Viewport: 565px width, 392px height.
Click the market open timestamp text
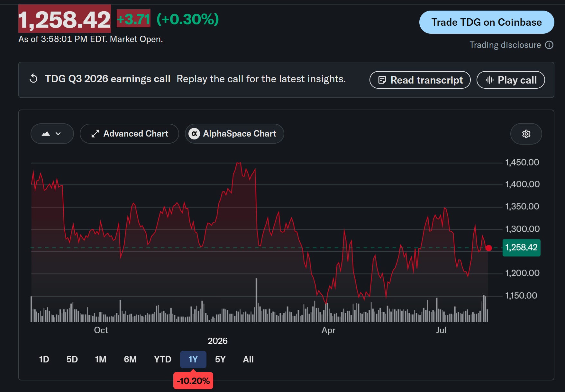(x=91, y=39)
